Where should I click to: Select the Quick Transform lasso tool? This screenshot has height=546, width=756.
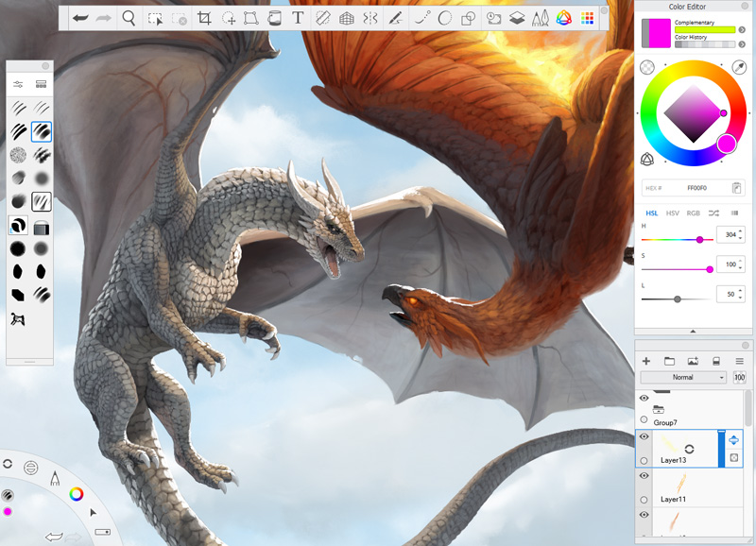tap(228, 19)
